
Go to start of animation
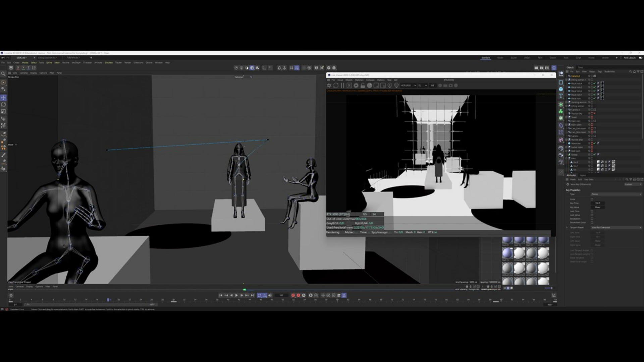pyautogui.click(x=221, y=295)
